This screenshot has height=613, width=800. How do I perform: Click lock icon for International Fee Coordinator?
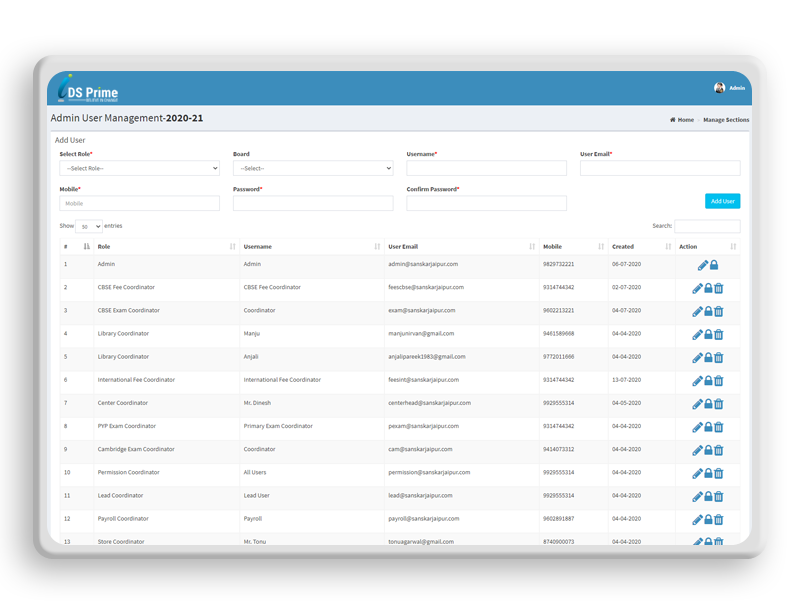709,380
